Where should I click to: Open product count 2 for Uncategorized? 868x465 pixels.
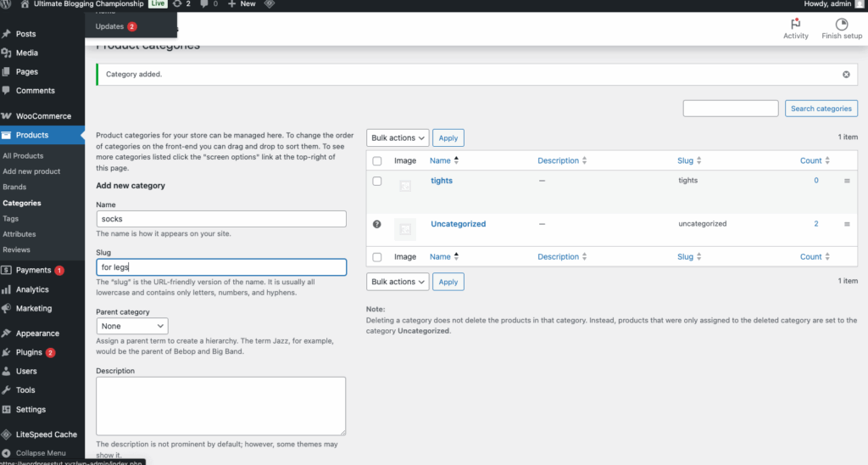tap(816, 224)
